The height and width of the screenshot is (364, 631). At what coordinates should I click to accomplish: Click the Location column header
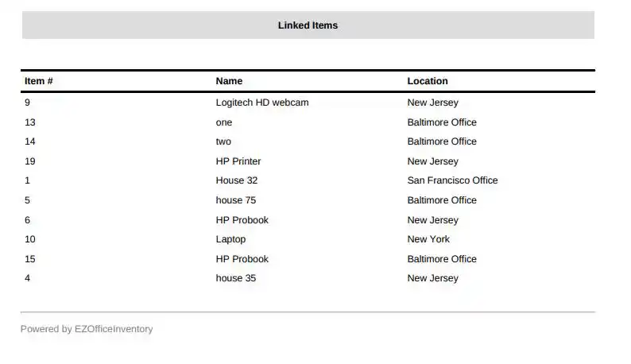[428, 81]
